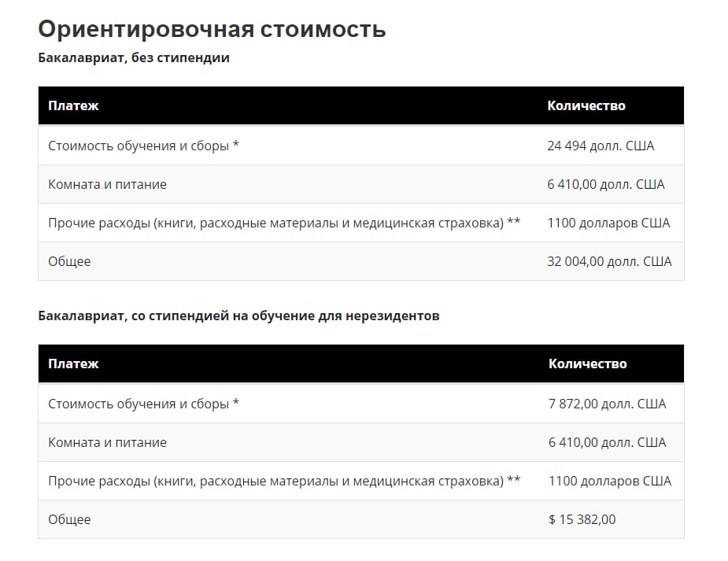Select the first table's 1100 долларов США cell
The image size is (728, 561).
[608, 223]
